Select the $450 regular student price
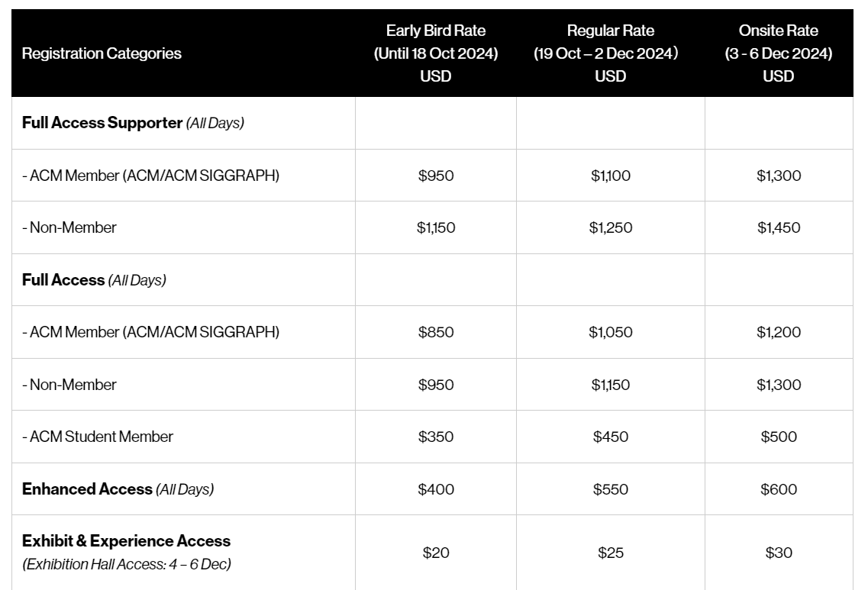This screenshot has height=590, width=868. (610, 437)
